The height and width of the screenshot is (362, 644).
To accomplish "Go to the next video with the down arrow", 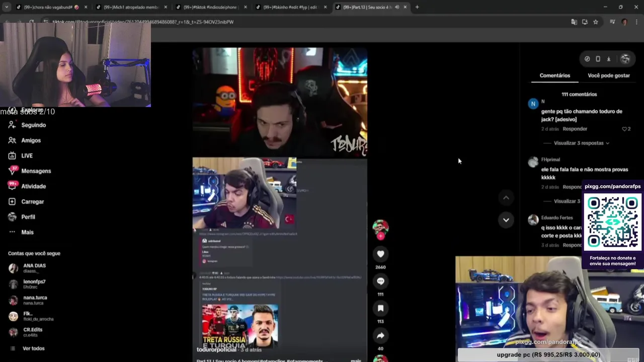I will [506, 220].
